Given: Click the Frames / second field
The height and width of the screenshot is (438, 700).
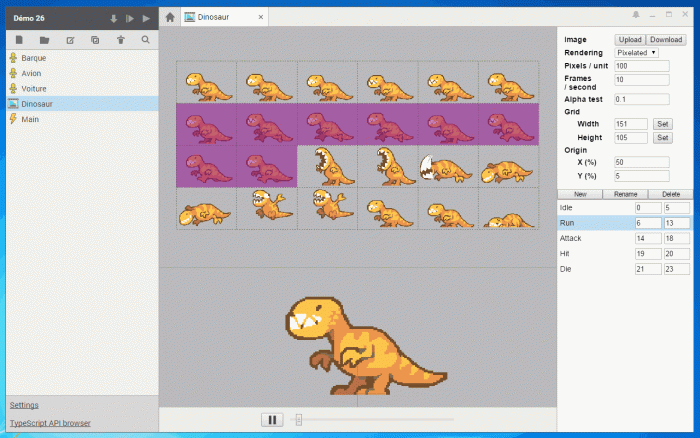Looking at the screenshot, I should pyautogui.click(x=642, y=80).
